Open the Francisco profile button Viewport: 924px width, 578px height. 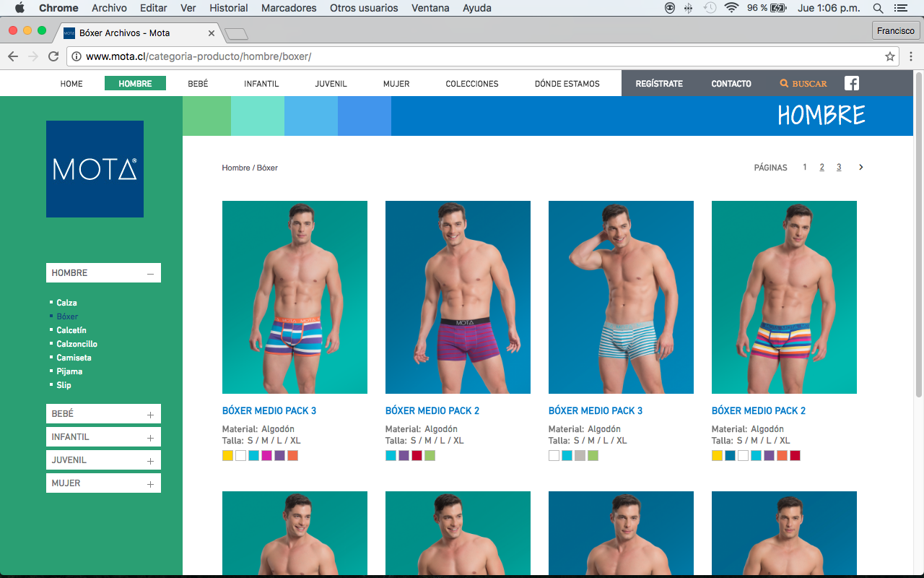pyautogui.click(x=895, y=30)
